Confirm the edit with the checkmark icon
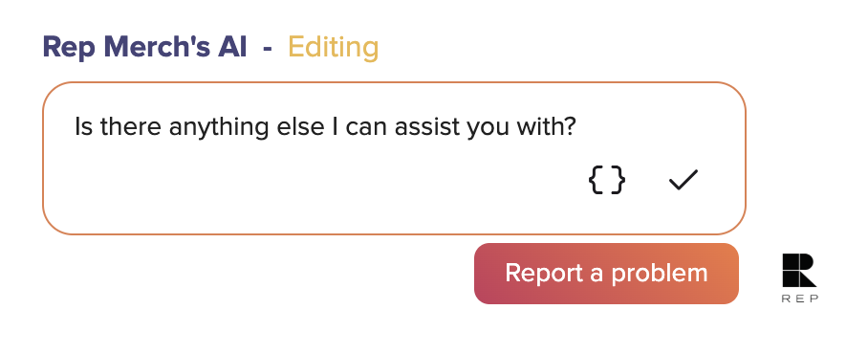Viewport: 868px width, 354px height. [684, 180]
